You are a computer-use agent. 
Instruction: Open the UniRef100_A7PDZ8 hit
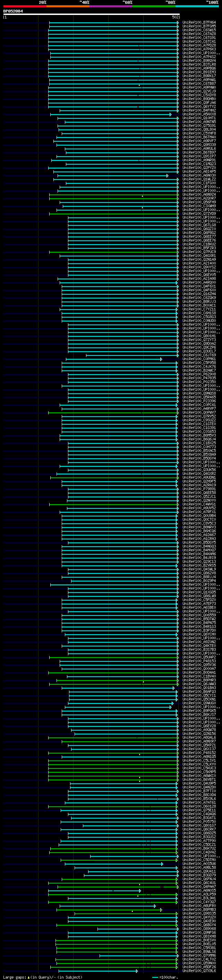pos(199,45)
